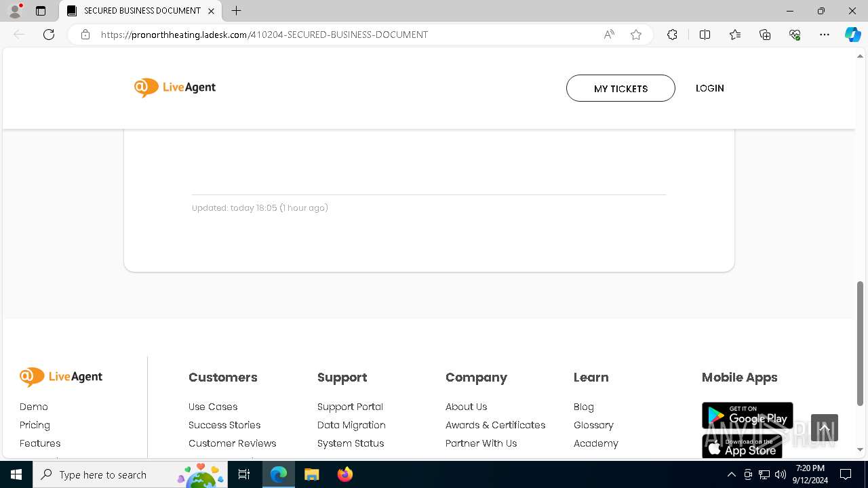Viewport: 868px width, 488px height.
Task: Open Microsoft Edge from the taskbar
Action: point(279,474)
